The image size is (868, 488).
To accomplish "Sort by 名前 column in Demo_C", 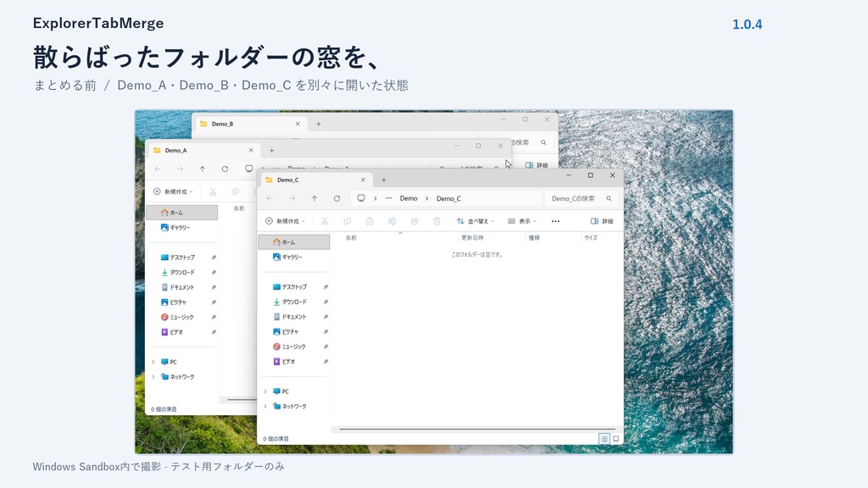I will [x=351, y=238].
